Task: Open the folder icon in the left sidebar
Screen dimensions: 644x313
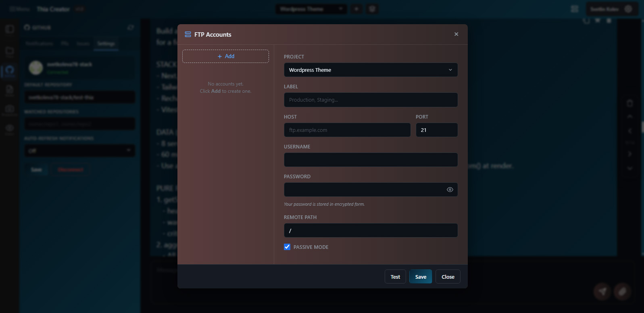Action: tap(10, 51)
